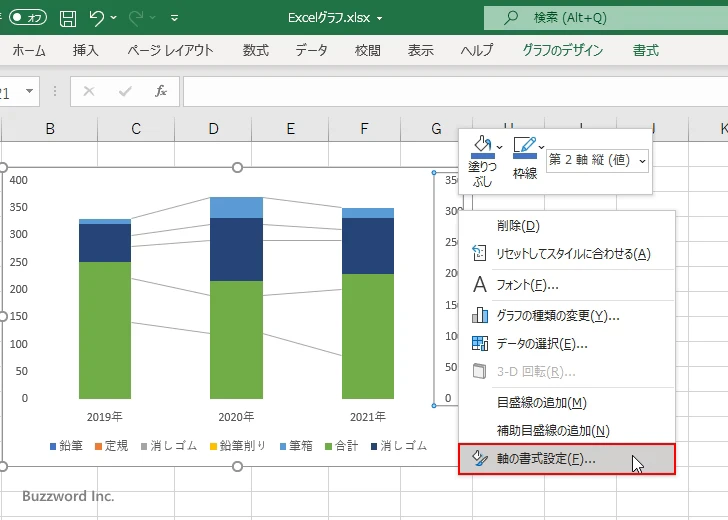728x520 pixels.
Task: Click the format axis paint icon
Action: tap(480, 458)
